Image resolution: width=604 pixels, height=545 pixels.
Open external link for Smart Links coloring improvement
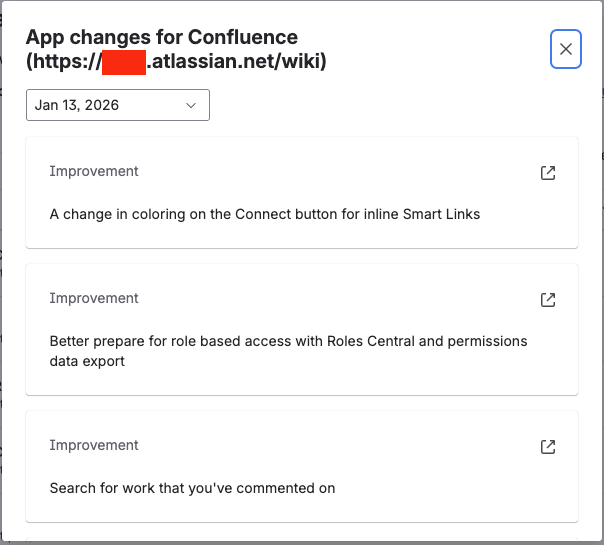click(547, 173)
